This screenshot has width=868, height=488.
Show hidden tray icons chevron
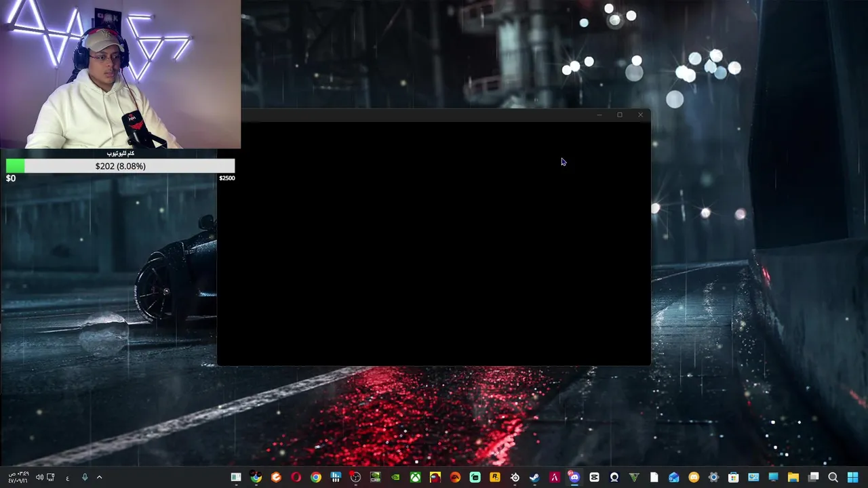[99, 478]
